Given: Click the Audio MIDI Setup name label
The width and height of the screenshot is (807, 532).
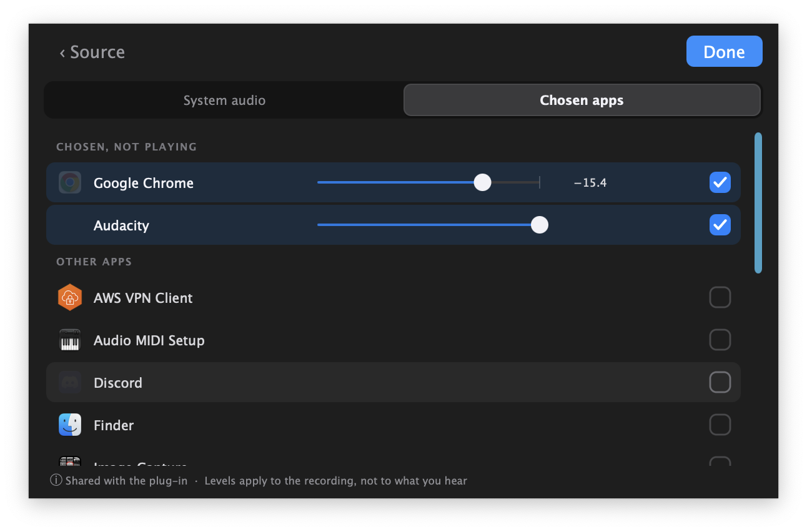Looking at the screenshot, I should [x=149, y=340].
